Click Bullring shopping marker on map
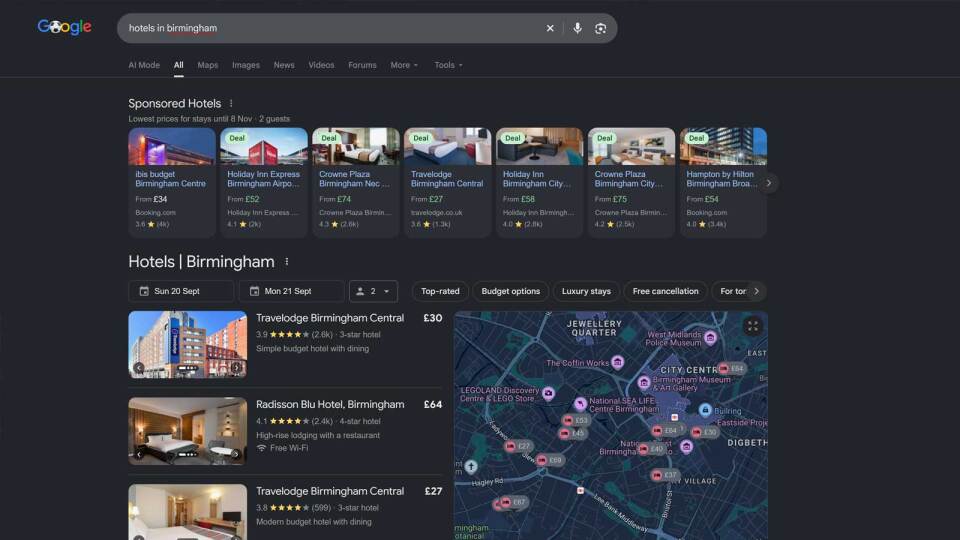The image size is (960, 540). pyautogui.click(x=705, y=410)
